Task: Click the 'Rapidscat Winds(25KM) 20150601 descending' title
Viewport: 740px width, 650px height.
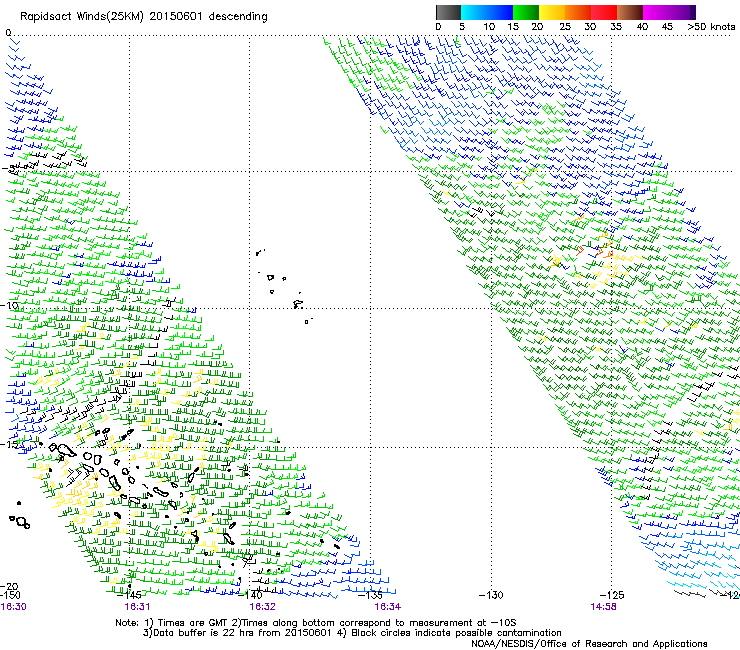Action: pyautogui.click(x=143, y=17)
